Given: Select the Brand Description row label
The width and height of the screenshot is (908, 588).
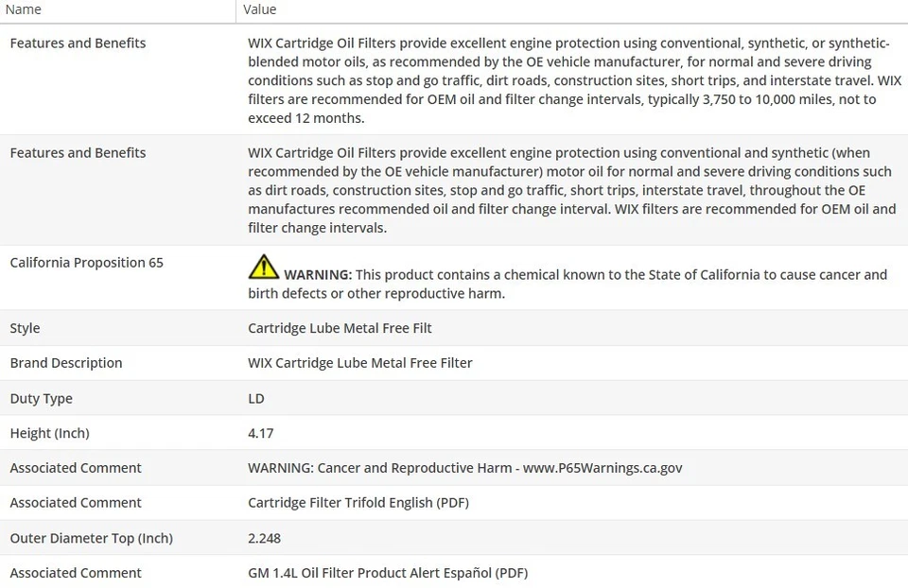Looking at the screenshot, I should pos(65,363).
